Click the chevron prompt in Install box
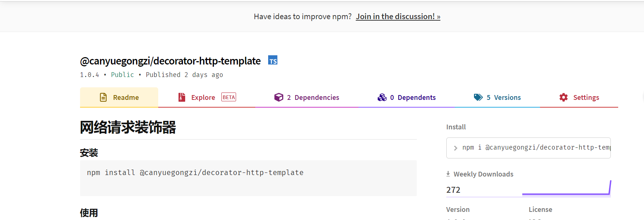Screen dimensions: 644x220 pyautogui.click(x=456, y=148)
